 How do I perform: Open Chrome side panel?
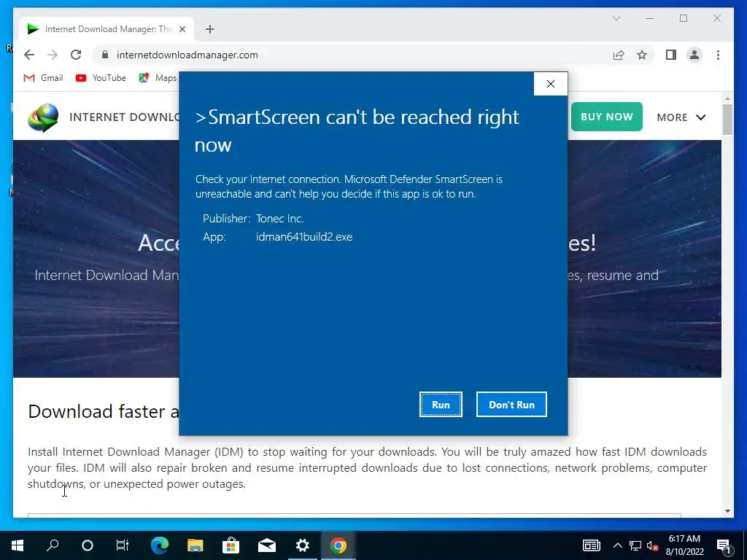(671, 55)
